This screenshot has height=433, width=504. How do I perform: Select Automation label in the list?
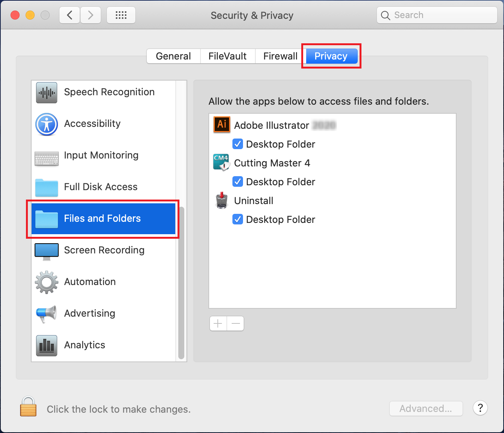pyautogui.click(x=90, y=282)
